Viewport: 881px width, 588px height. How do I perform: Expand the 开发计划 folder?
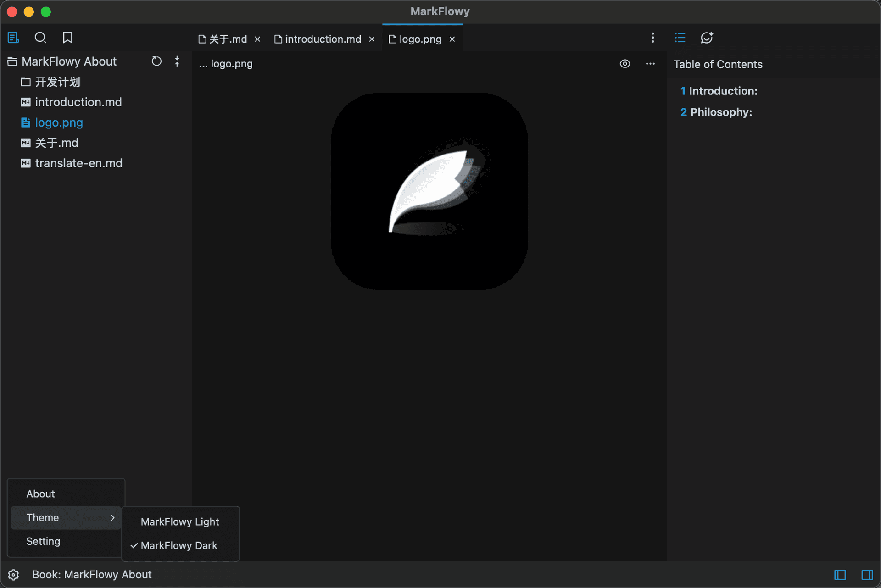click(x=57, y=82)
